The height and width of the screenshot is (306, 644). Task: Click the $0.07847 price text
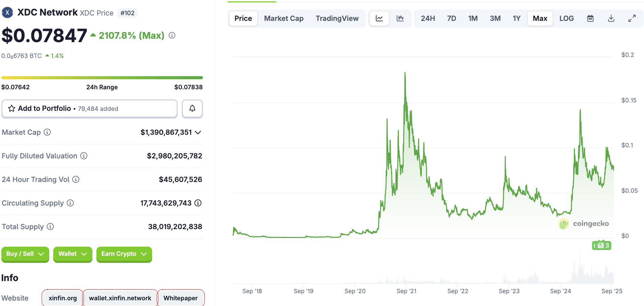coord(44,35)
